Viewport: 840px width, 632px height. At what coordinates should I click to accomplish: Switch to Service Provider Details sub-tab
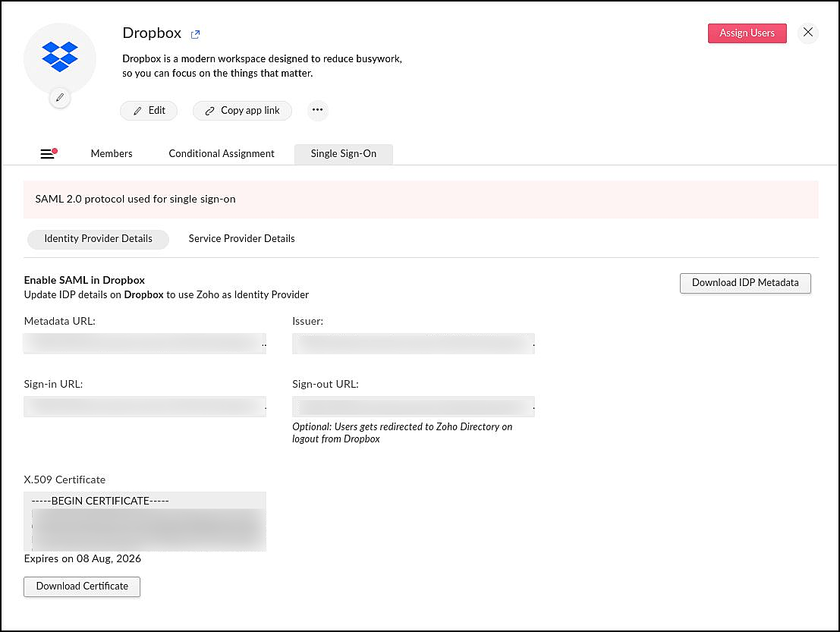click(241, 239)
